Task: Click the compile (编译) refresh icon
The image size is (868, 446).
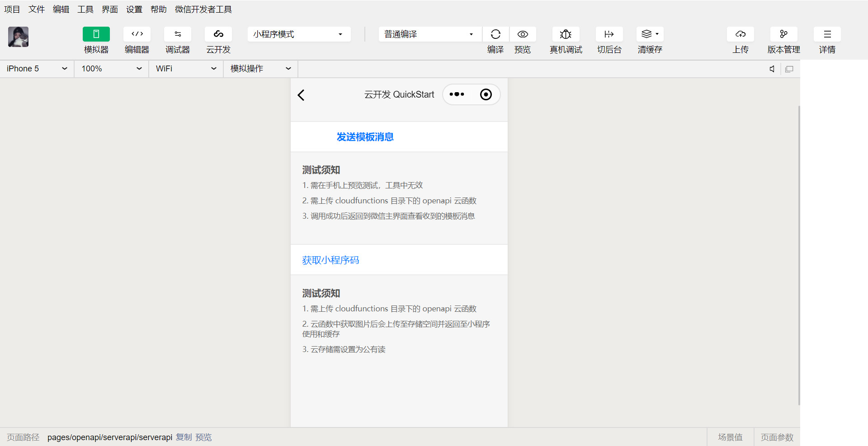Action: [x=495, y=34]
